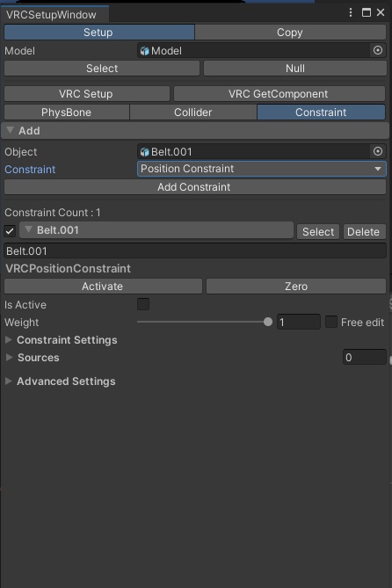The width and height of the screenshot is (392, 588).
Task: Click the Sources count field
Action: point(364,358)
